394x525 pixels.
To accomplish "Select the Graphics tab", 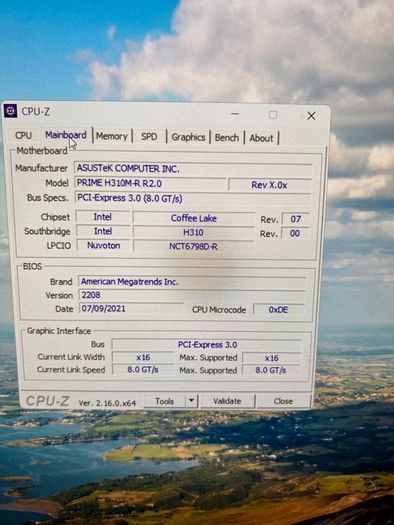I will 188,137.
